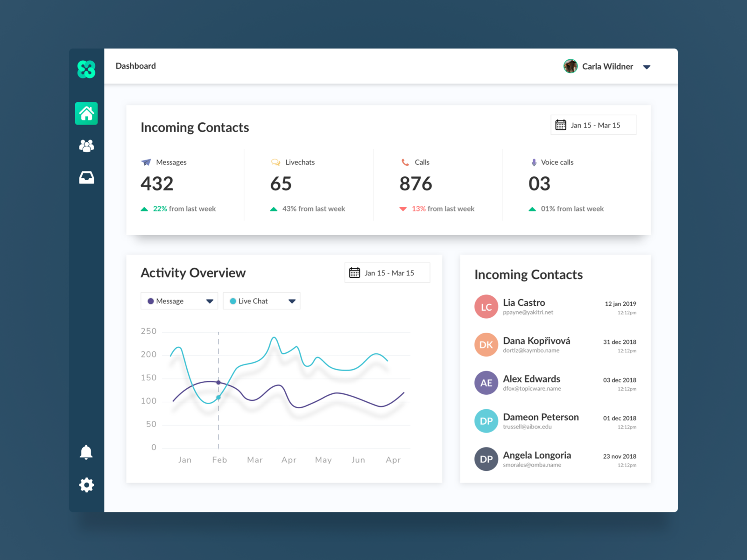
Task: Click the email dortiz@kaymbo.name
Action: (531, 350)
